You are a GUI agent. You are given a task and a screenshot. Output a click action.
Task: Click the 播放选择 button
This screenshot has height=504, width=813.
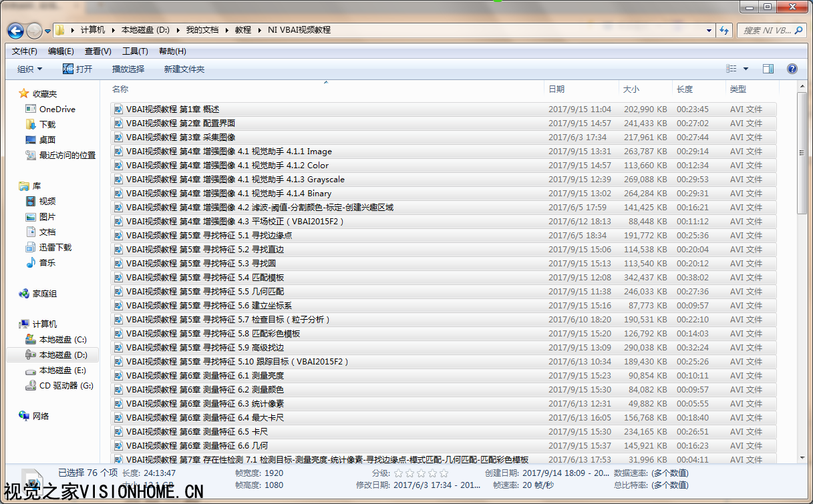pyautogui.click(x=128, y=69)
